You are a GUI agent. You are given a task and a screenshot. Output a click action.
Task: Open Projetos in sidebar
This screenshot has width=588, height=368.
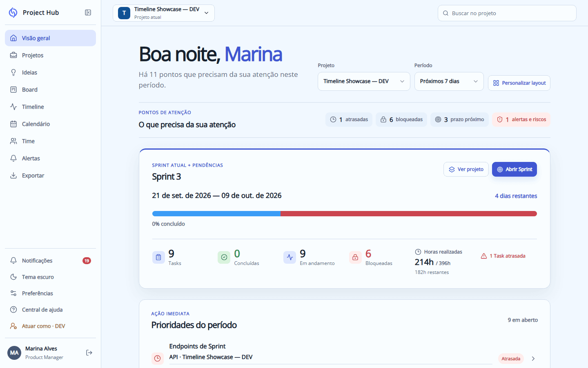(50, 55)
